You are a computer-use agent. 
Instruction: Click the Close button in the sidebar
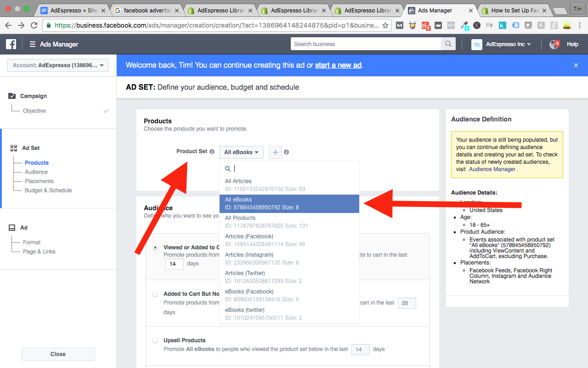click(x=58, y=354)
